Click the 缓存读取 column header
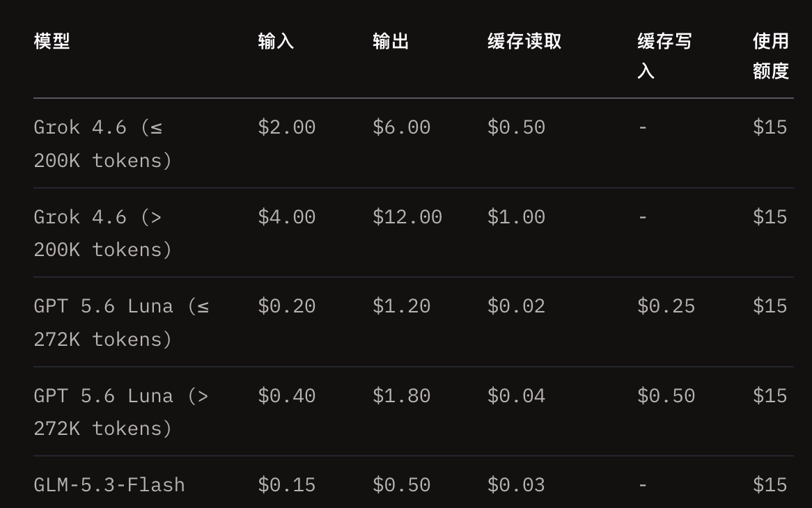The image size is (812, 508). coord(524,41)
